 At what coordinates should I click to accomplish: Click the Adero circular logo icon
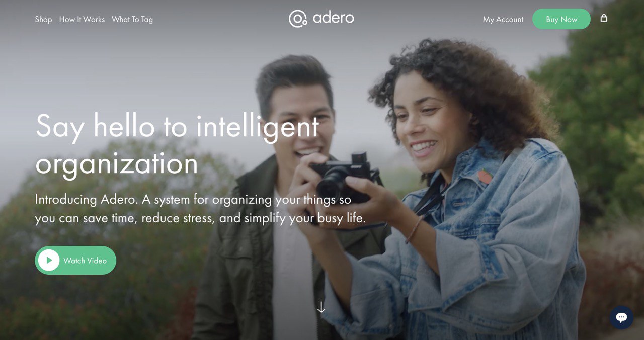[298, 19]
